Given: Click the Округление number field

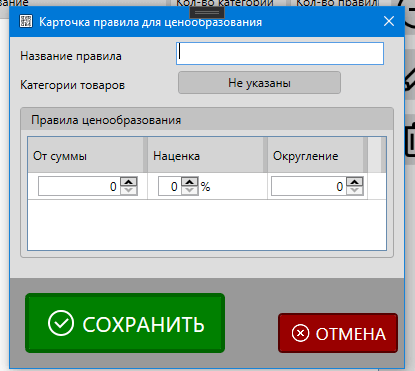Looking at the screenshot, I should click(x=309, y=186).
